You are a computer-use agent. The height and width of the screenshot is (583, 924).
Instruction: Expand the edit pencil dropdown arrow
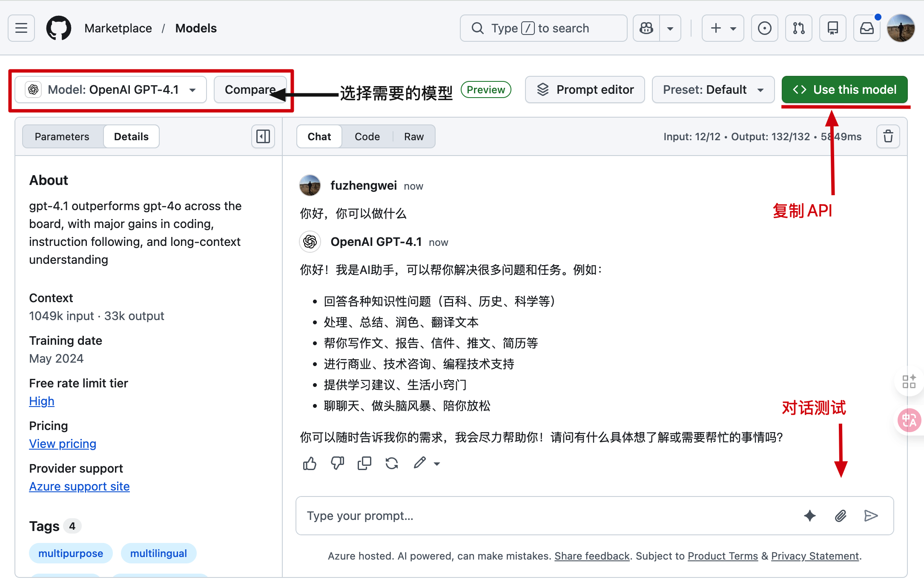coord(437,464)
